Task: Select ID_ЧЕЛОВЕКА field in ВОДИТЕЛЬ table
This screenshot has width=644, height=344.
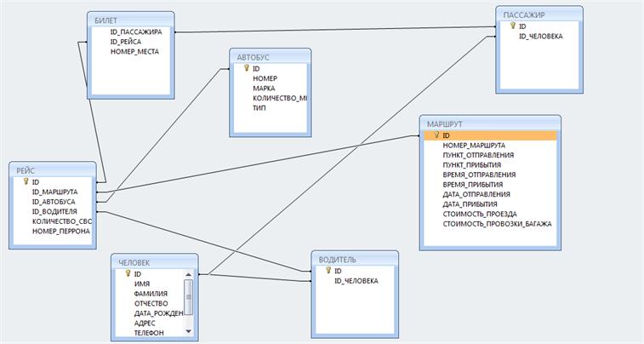Action: coord(356,281)
